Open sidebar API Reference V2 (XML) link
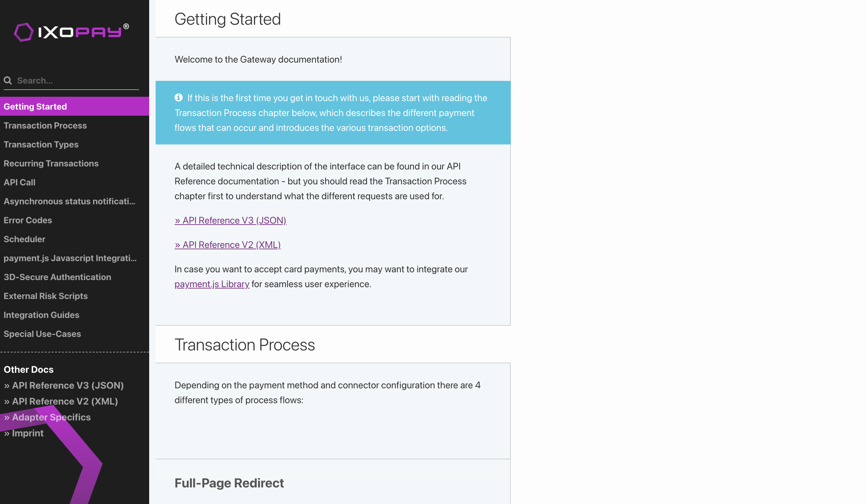This screenshot has width=866, height=504. (61, 401)
